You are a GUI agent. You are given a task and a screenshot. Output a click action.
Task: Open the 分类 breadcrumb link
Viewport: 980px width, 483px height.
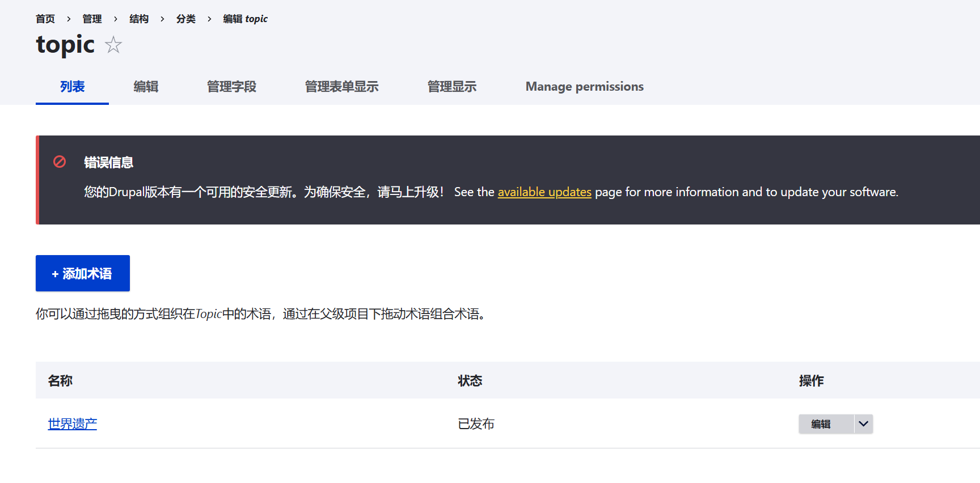tap(186, 19)
